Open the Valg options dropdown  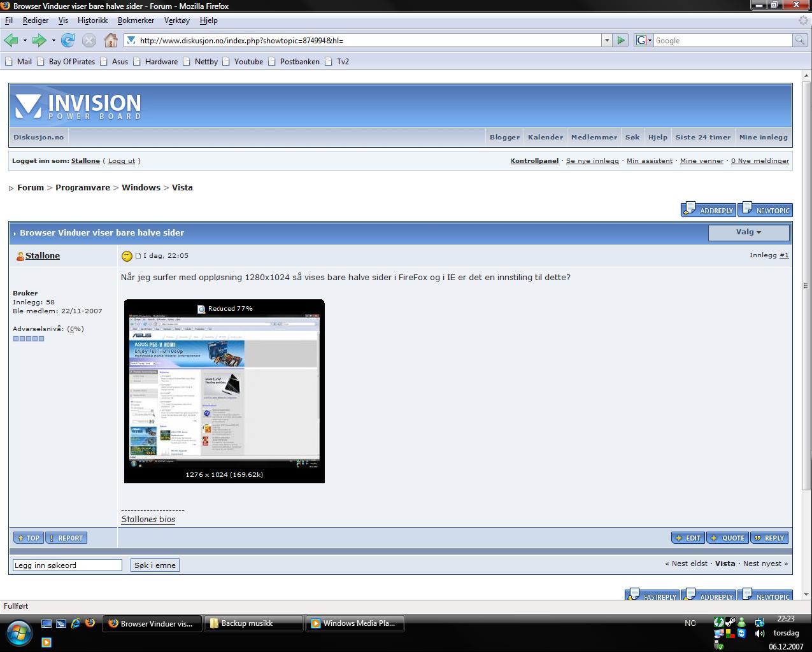(x=749, y=232)
